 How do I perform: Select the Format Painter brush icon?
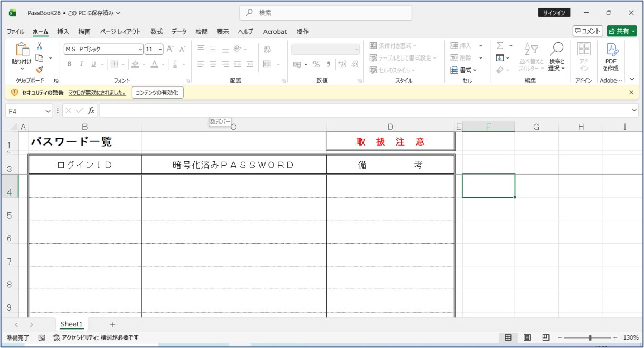(40, 70)
